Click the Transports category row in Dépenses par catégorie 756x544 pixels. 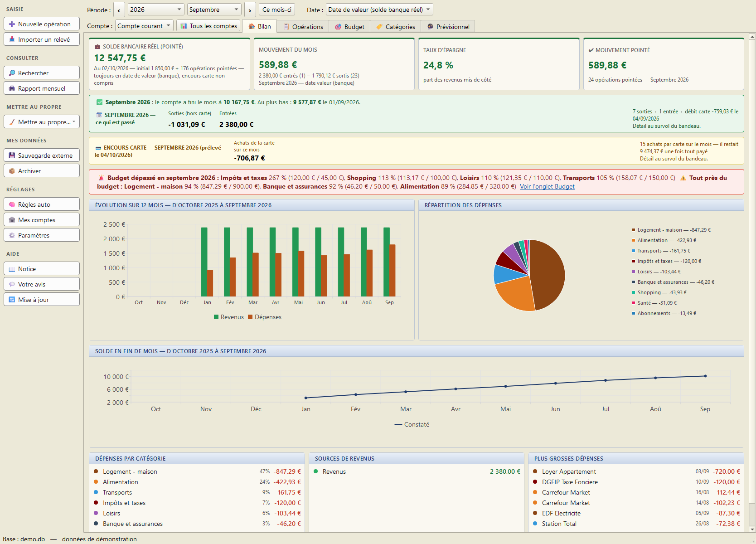197,492
